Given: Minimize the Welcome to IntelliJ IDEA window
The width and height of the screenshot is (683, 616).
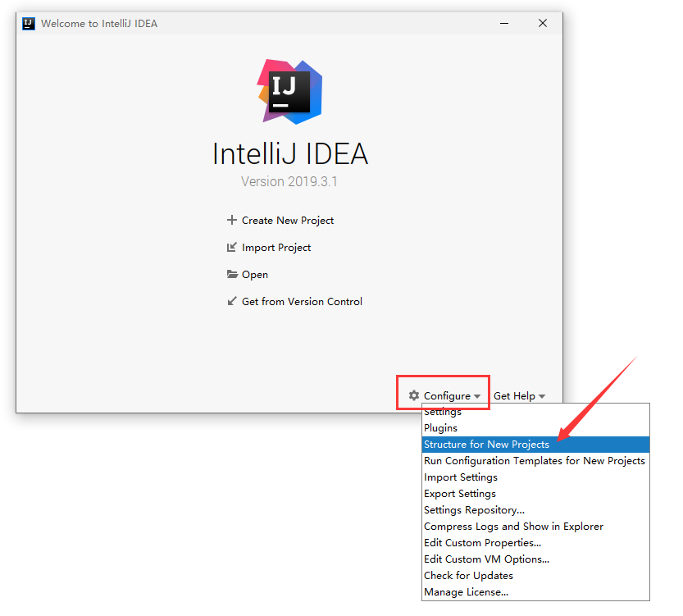Looking at the screenshot, I should (504, 24).
